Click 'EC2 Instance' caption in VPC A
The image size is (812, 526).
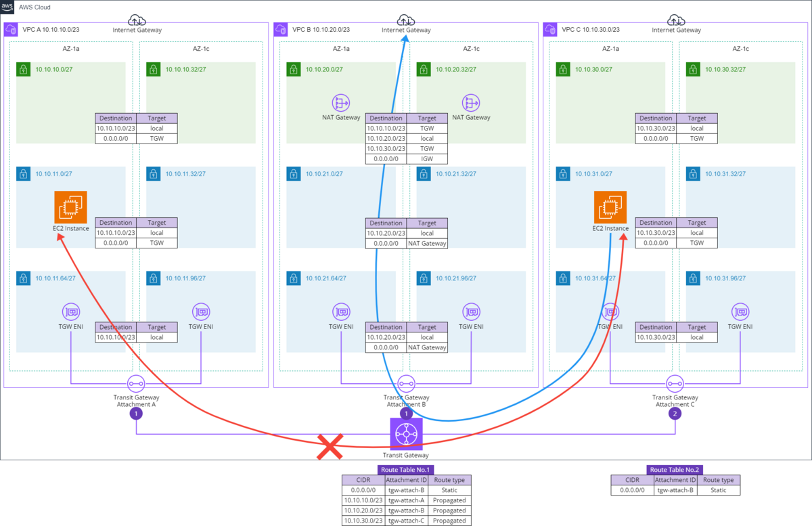tap(71, 229)
